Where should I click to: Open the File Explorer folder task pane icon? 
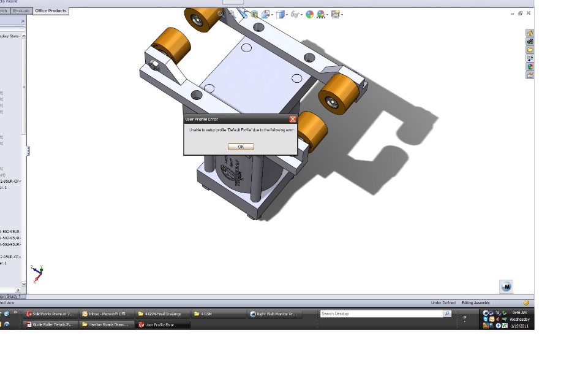coord(530,50)
